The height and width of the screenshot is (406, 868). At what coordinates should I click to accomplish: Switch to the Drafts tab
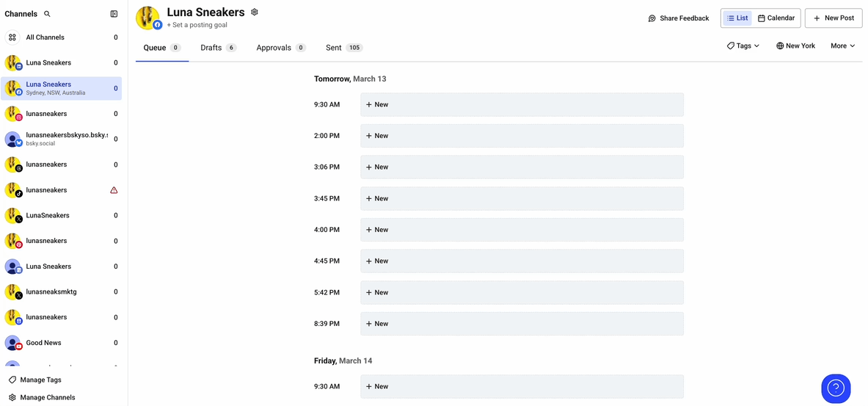(219, 48)
